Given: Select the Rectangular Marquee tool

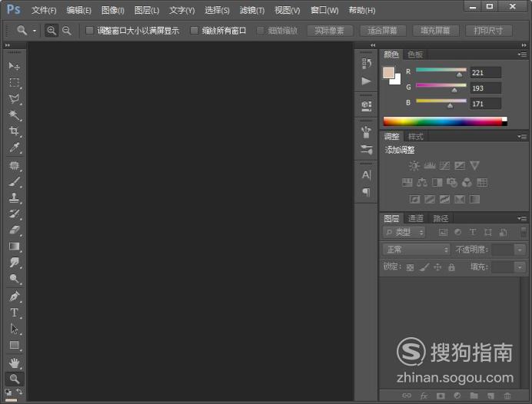Looking at the screenshot, I should click(x=15, y=82).
